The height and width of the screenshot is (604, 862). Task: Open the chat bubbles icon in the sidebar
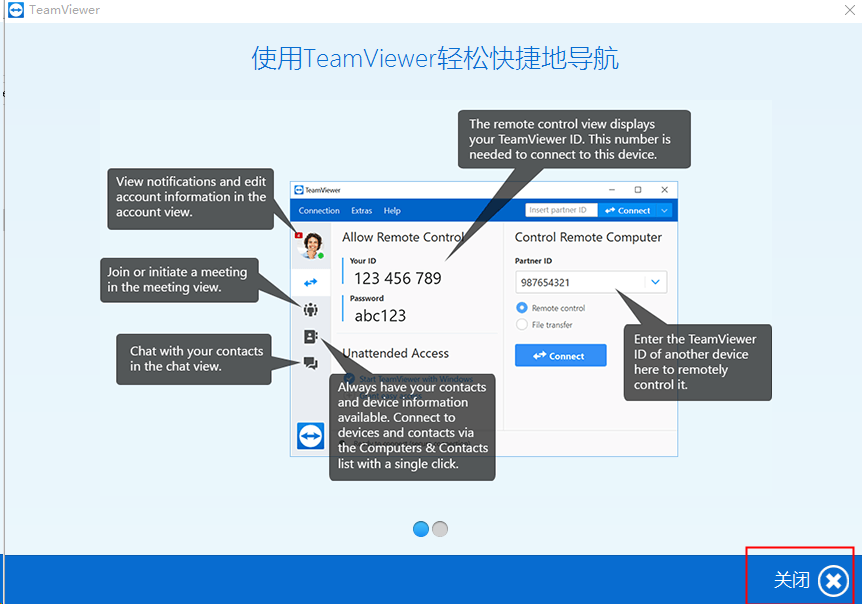pyautogui.click(x=311, y=363)
